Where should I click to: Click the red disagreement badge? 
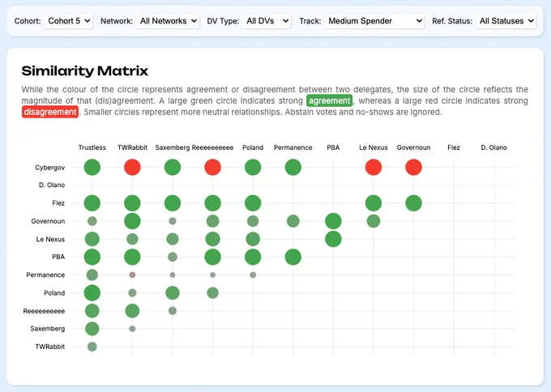coord(49,112)
